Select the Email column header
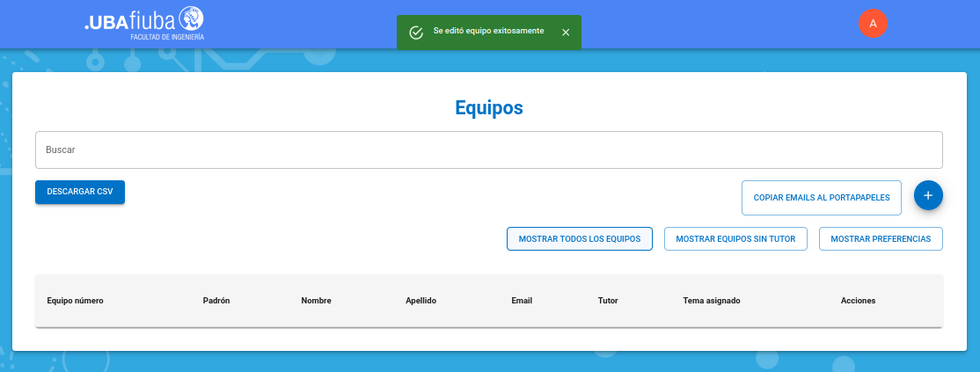This screenshot has width=980, height=372. click(522, 301)
